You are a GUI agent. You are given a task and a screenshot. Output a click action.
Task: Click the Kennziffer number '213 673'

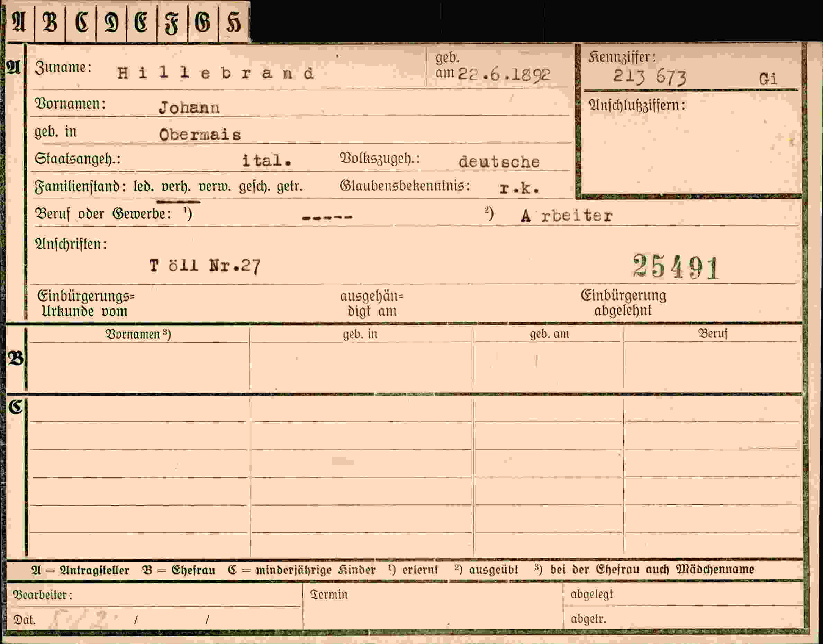(650, 77)
